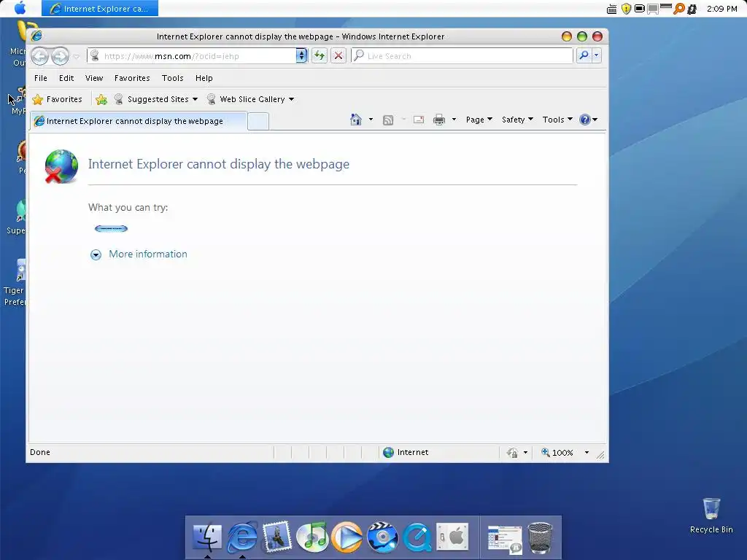Click the 2:09 PM clock
This screenshot has height=560, width=747.
click(721, 9)
